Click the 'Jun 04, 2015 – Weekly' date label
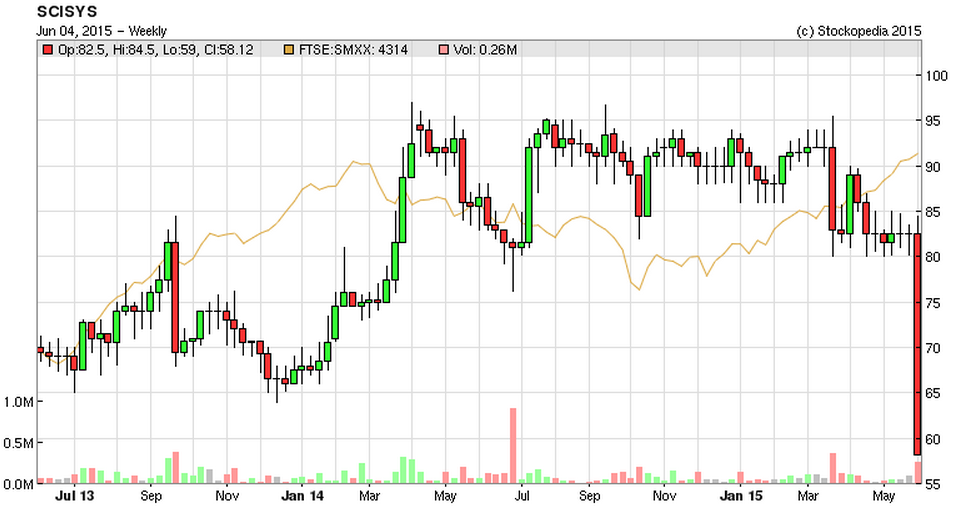Screen dimensions: 957x521 101,31
